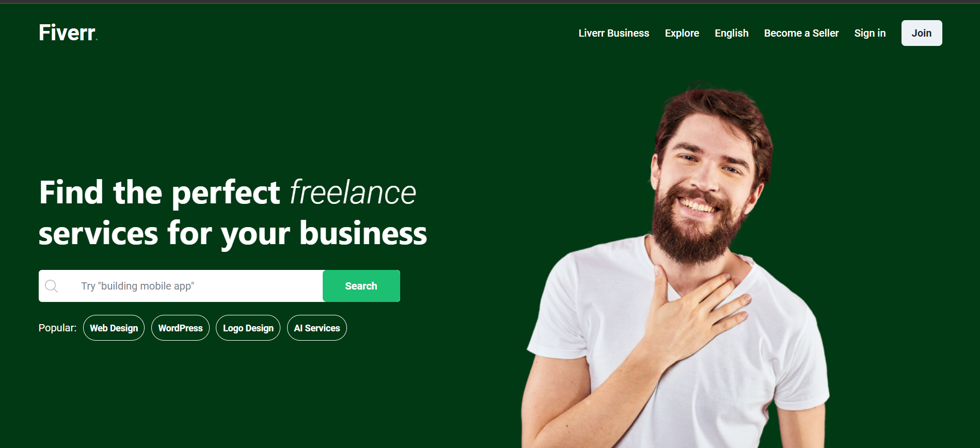Click the Fiverr logo
Image resolution: width=980 pixels, height=448 pixels.
coord(68,33)
